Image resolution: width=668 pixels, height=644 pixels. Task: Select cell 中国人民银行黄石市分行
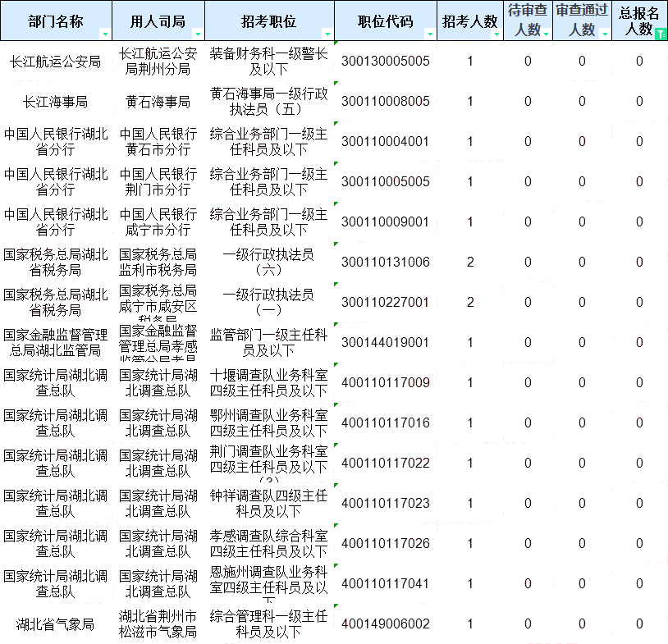(x=158, y=141)
